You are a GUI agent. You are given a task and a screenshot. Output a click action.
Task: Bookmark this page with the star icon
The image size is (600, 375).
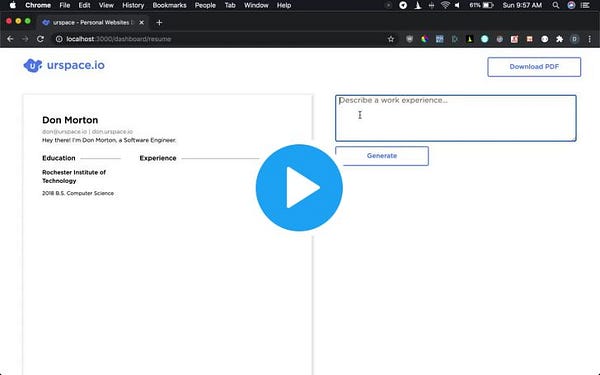click(x=391, y=39)
